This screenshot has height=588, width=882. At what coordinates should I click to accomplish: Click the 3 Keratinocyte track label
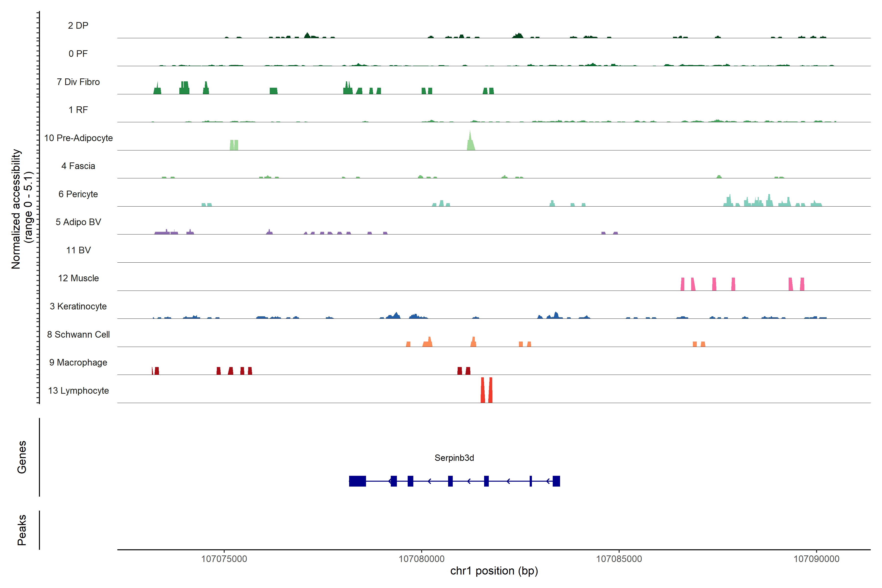point(78,306)
